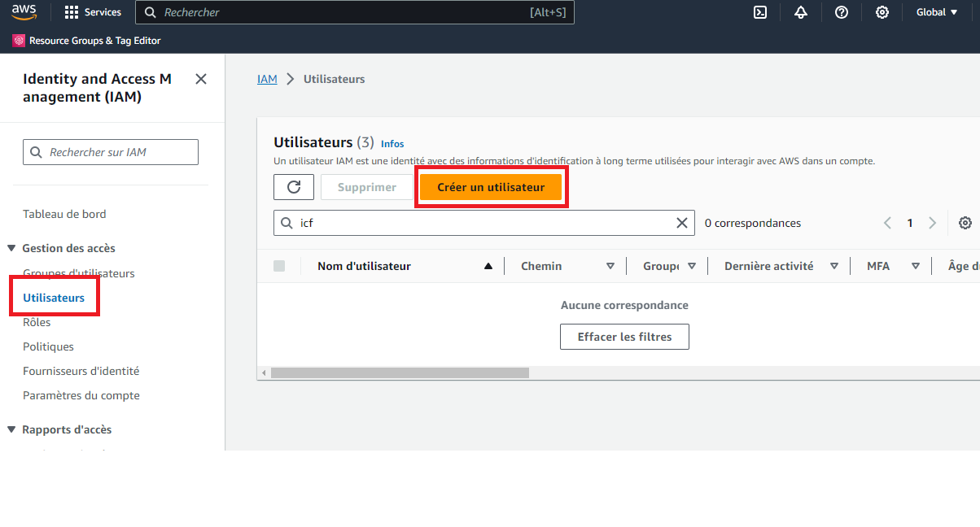Click the horizontal table scrollbar thumb
Viewport: 980px width, 527px height.
pyautogui.click(x=400, y=372)
